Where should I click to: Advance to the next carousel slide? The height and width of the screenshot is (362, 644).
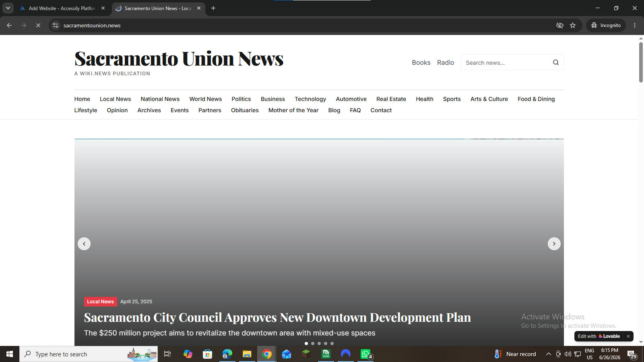(x=554, y=244)
